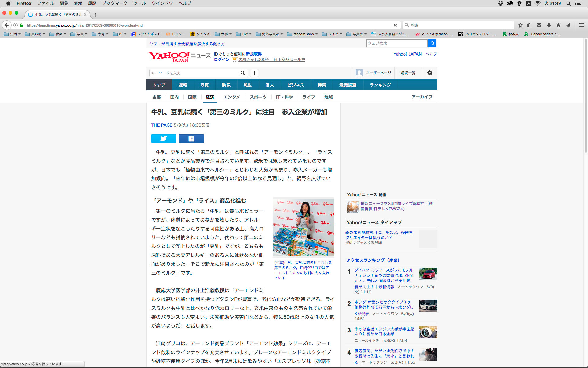The height and width of the screenshot is (368, 588).
Task: Click the Firefox back arrow button
Action: point(7,25)
